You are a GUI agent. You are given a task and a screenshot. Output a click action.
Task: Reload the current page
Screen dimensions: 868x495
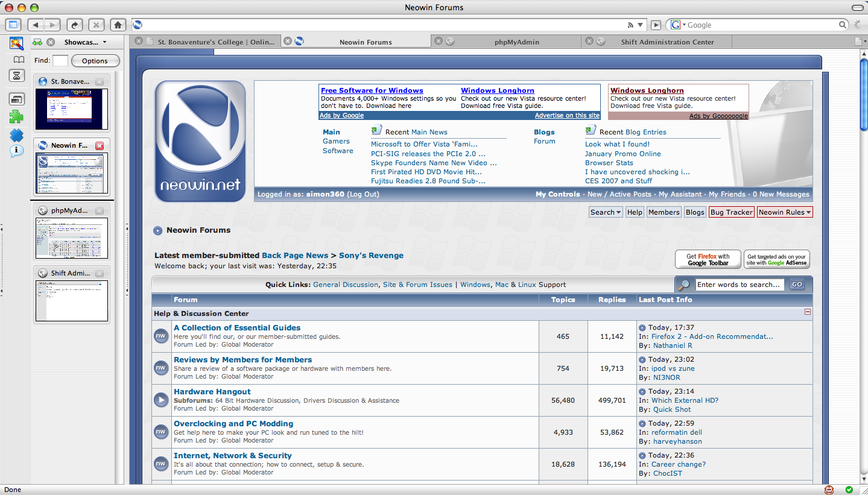pos(75,25)
